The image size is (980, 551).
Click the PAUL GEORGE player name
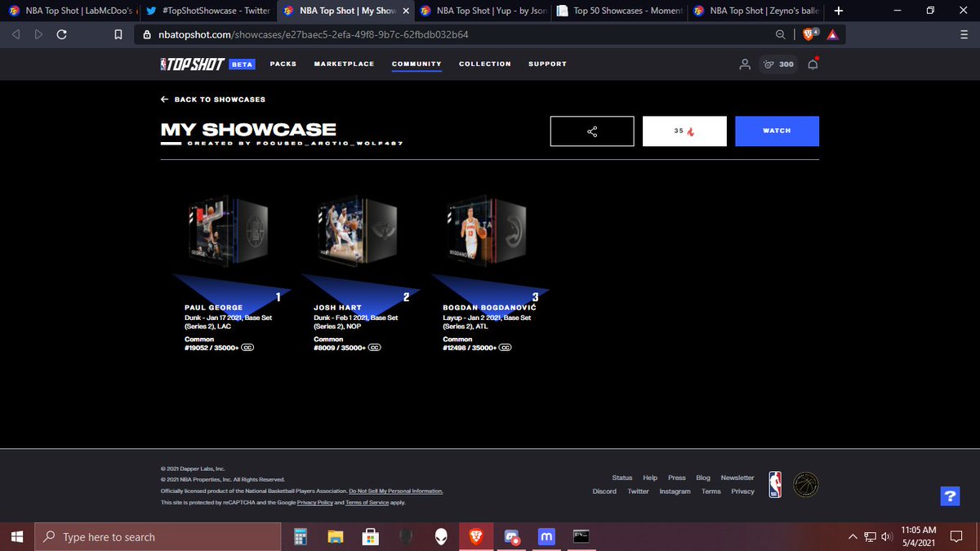[214, 308]
